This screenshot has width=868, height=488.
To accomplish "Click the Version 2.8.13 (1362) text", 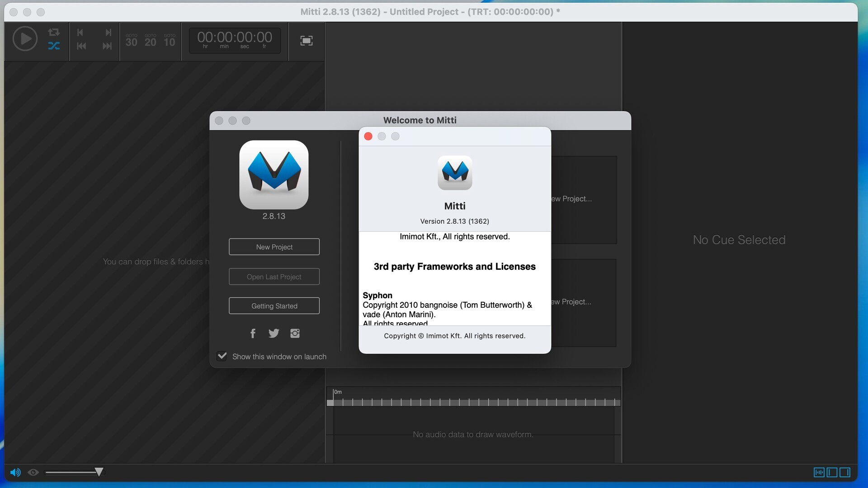I will [454, 221].
